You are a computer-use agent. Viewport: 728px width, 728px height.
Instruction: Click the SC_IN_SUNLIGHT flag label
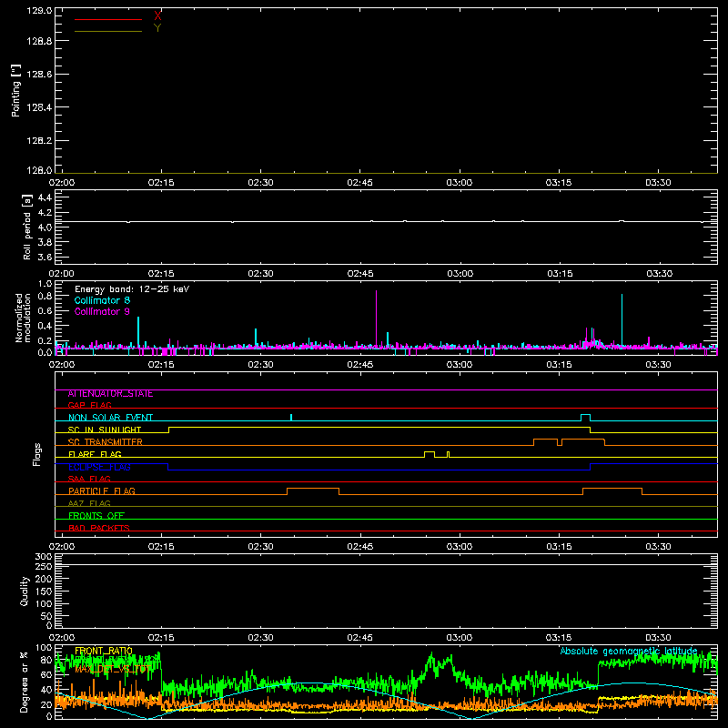(x=105, y=430)
